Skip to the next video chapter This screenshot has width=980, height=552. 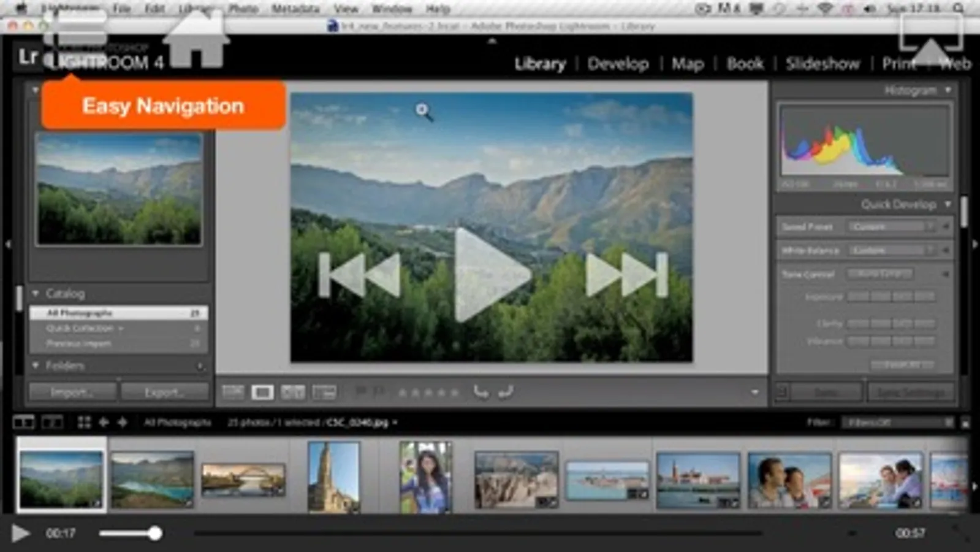(626, 275)
